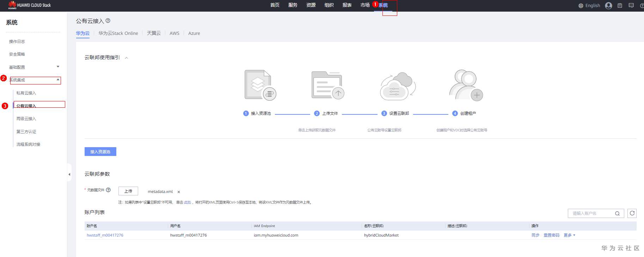The height and width of the screenshot is (257, 644).
Task: Open 安全策略 in the sidebar
Action: (x=17, y=54)
